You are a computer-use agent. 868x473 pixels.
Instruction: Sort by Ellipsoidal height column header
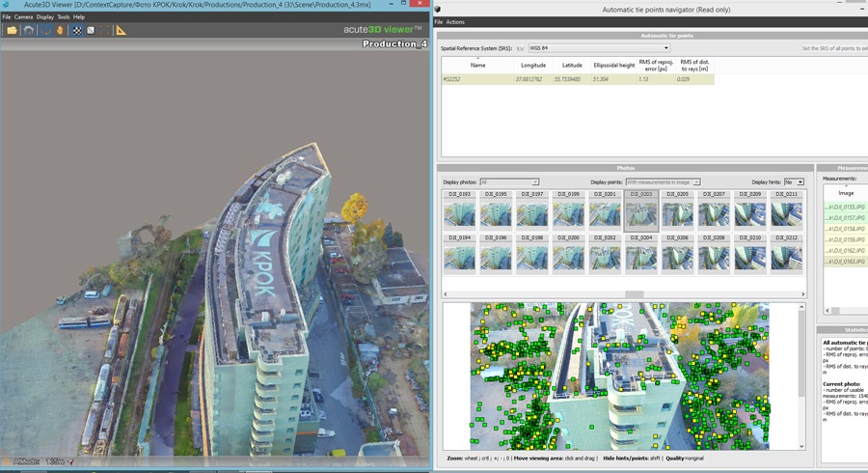614,66
